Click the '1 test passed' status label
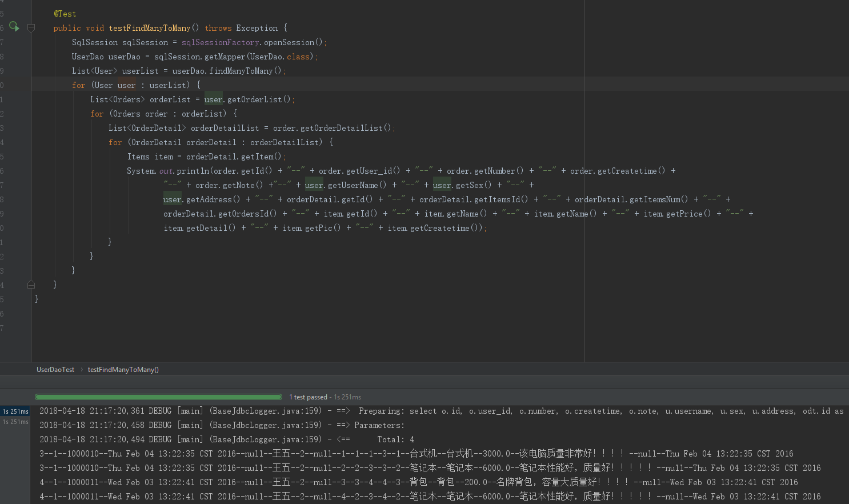The width and height of the screenshot is (849, 504). coord(308,397)
